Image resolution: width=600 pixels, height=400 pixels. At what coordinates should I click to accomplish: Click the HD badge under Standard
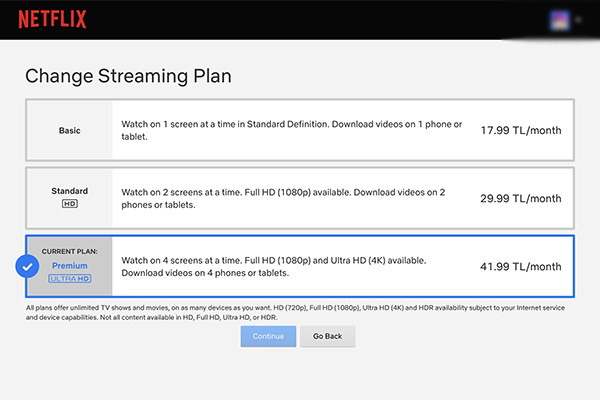[69, 205]
